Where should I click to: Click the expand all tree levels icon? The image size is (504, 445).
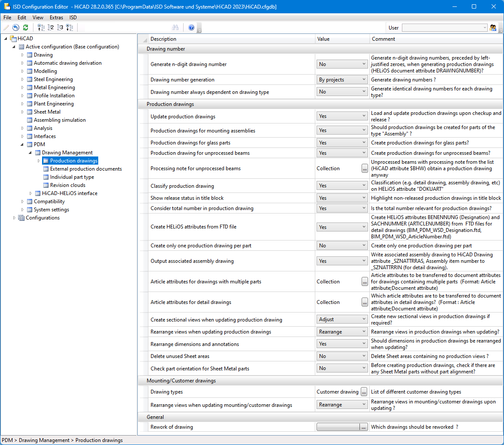click(x=70, y=27)
